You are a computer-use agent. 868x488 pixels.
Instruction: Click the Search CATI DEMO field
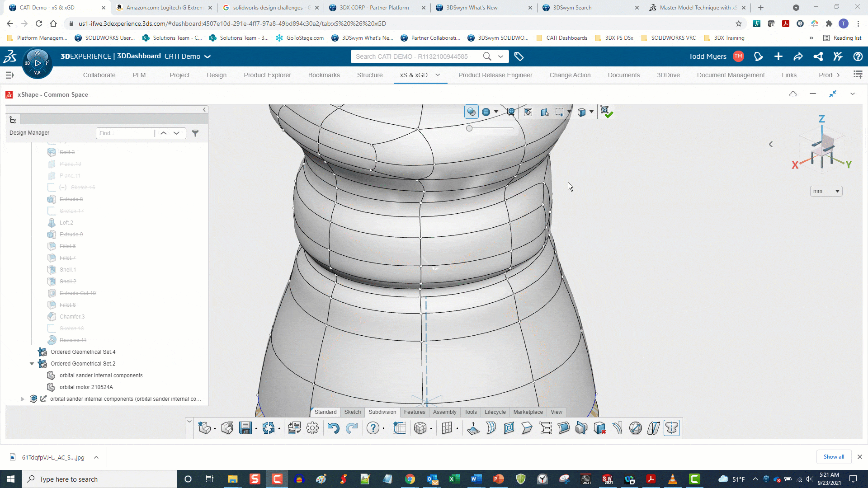coord(416,56)
